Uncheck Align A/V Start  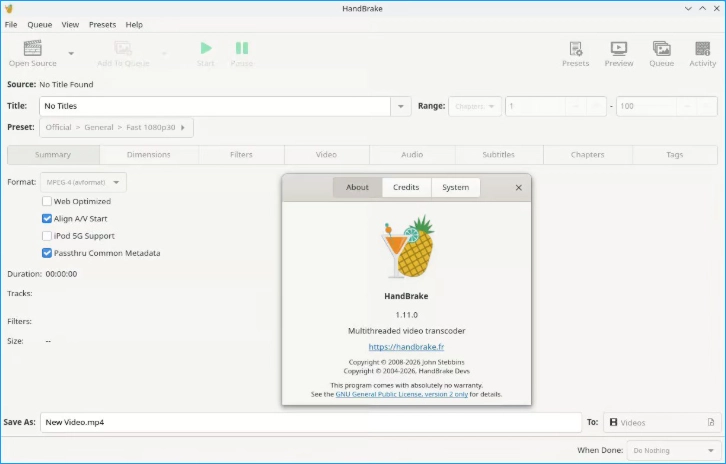click(47, 219)
